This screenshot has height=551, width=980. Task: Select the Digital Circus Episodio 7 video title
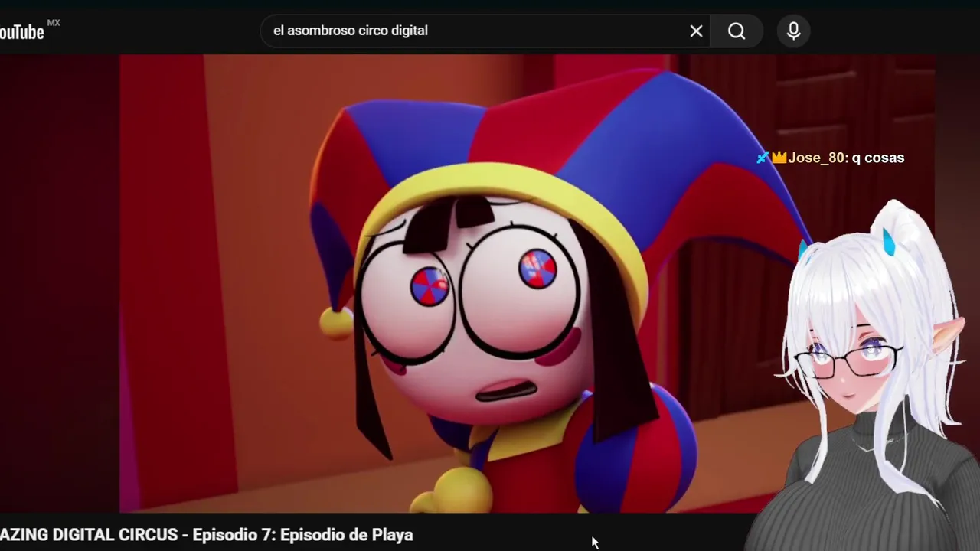pos(206,535)
